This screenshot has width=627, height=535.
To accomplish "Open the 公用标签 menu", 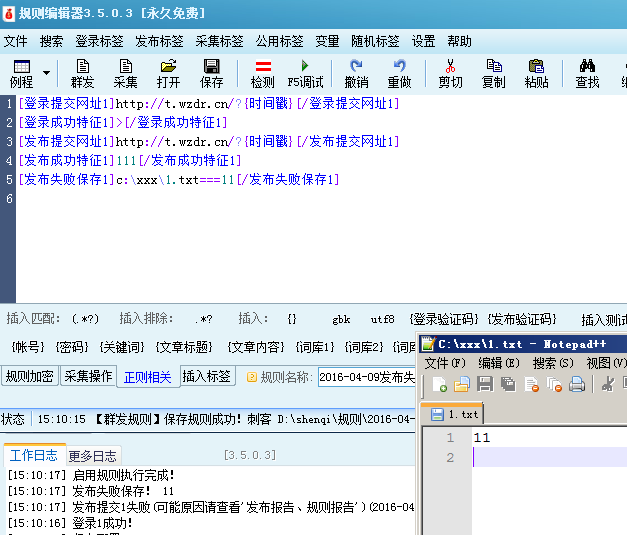I will (279, 41).
